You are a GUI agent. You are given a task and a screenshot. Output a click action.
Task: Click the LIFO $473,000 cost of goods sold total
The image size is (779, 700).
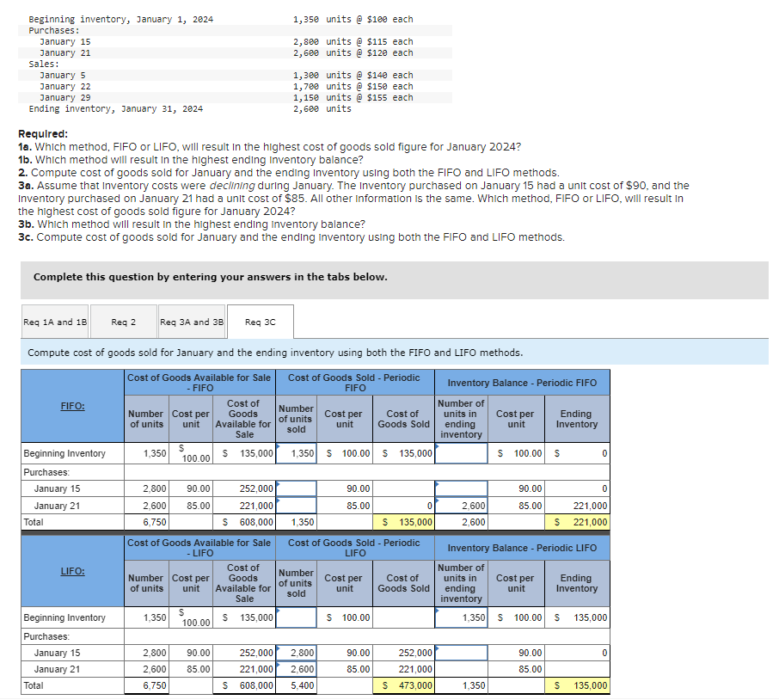click(x=402, y=685)
